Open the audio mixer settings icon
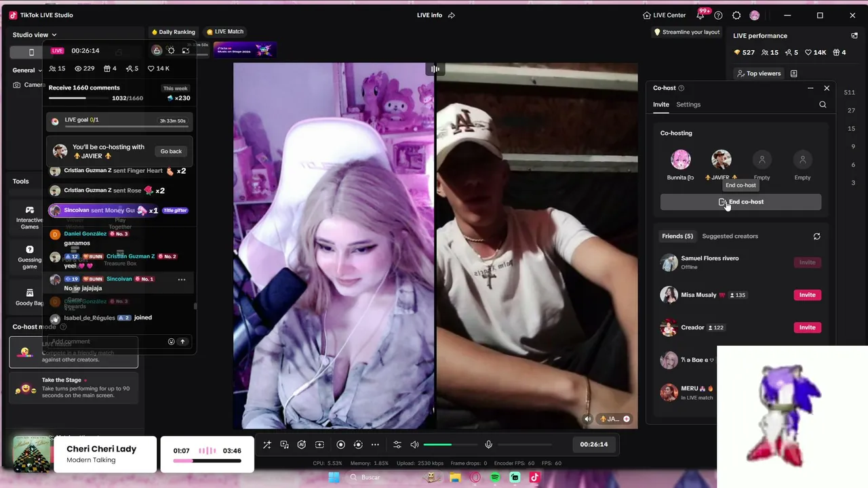 coord(397,445)
